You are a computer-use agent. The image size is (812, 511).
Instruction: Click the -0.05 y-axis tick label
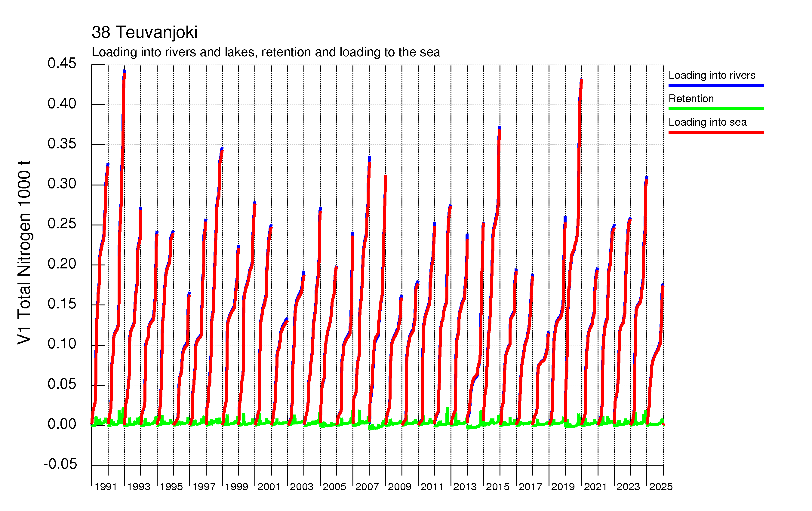tap(60, 464)
